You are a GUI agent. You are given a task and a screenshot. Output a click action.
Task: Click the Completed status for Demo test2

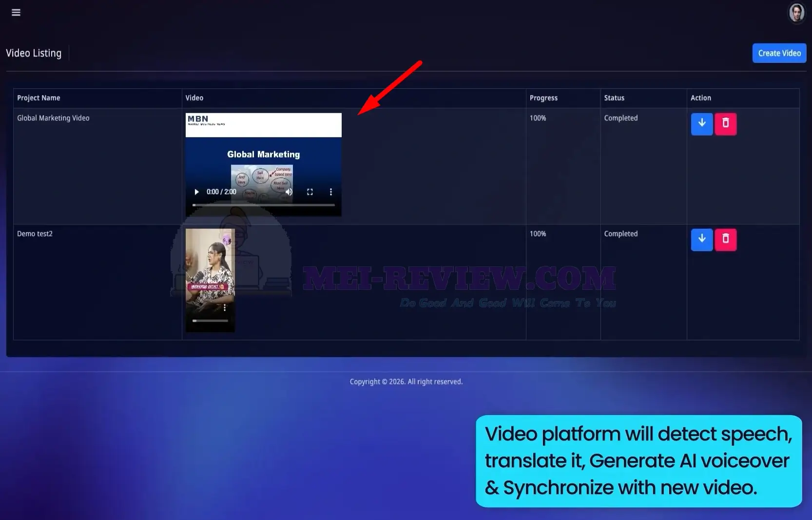pos(620,234)
